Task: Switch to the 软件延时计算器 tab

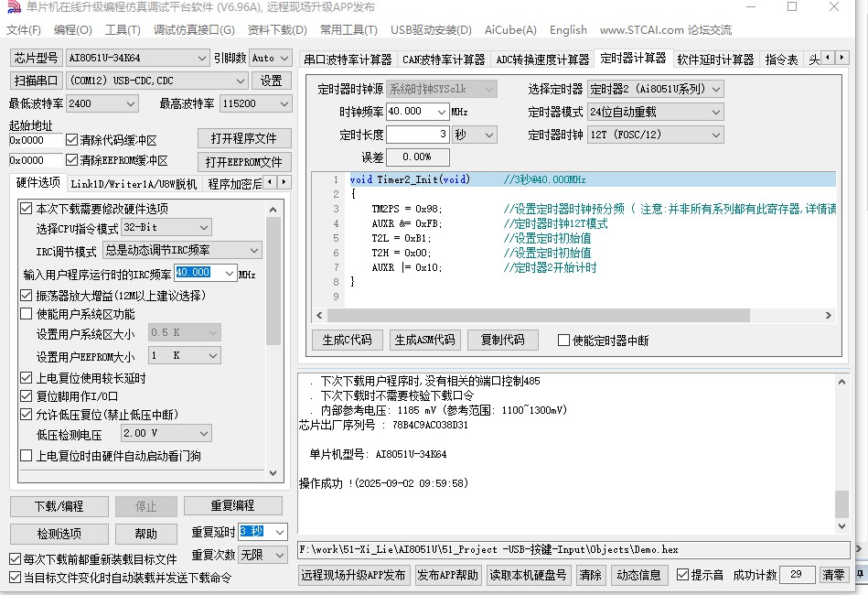Action: [x=715, y=59]
